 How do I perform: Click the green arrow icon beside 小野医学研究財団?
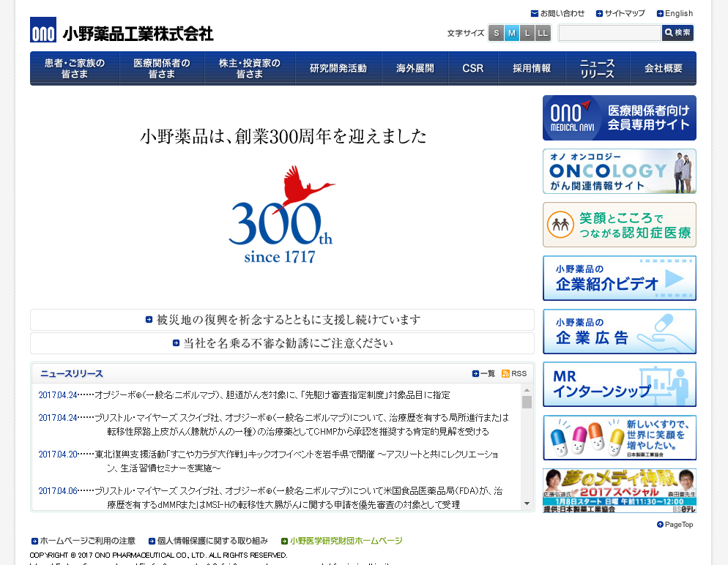[x=285, y=541]
